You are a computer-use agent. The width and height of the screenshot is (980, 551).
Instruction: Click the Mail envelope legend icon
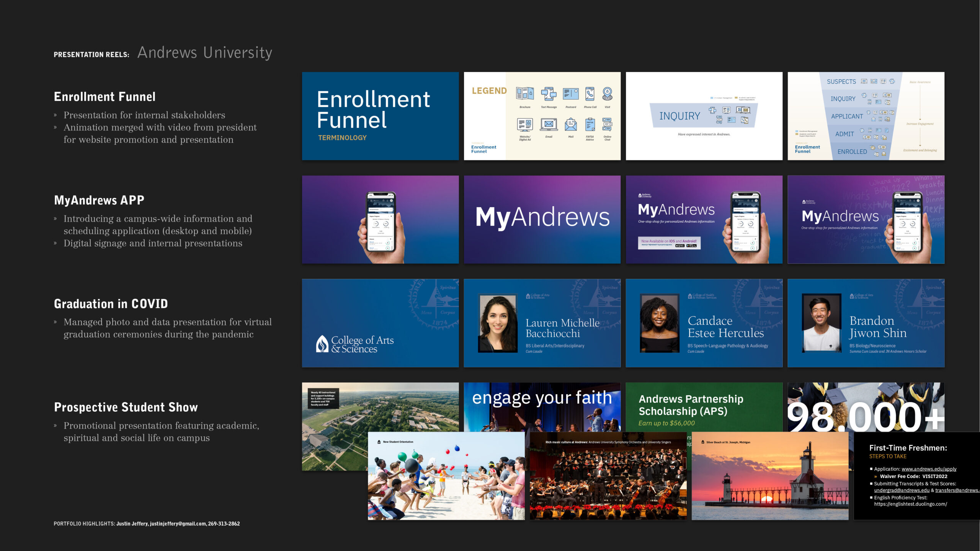570,125
